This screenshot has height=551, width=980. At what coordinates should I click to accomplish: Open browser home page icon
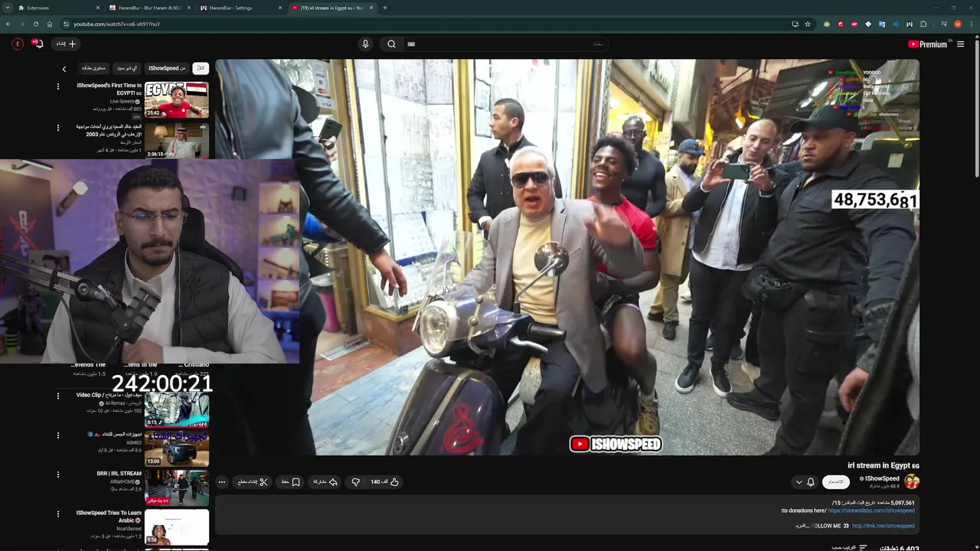[49, 24]
